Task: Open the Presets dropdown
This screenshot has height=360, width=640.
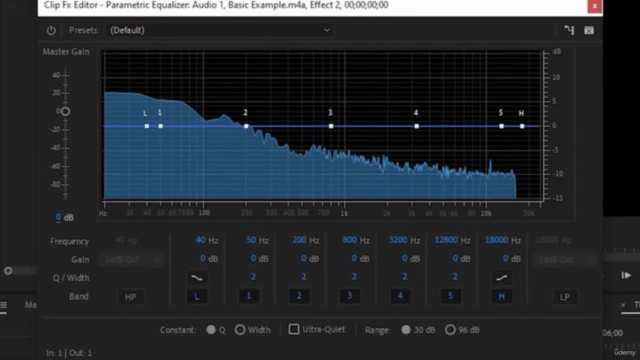Action: pyautogui.click(x=220, y=30)
